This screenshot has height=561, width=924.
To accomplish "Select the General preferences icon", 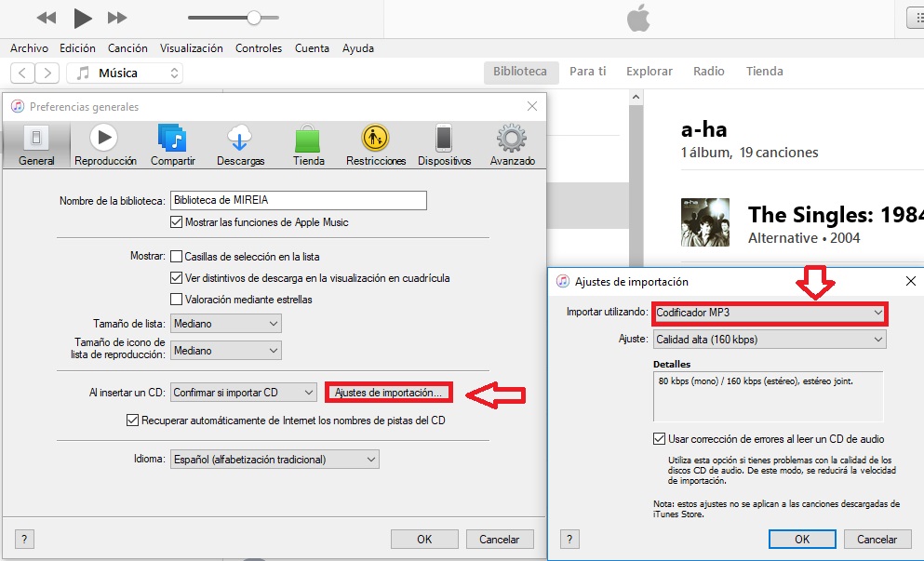I will click(x=36, y=145).
